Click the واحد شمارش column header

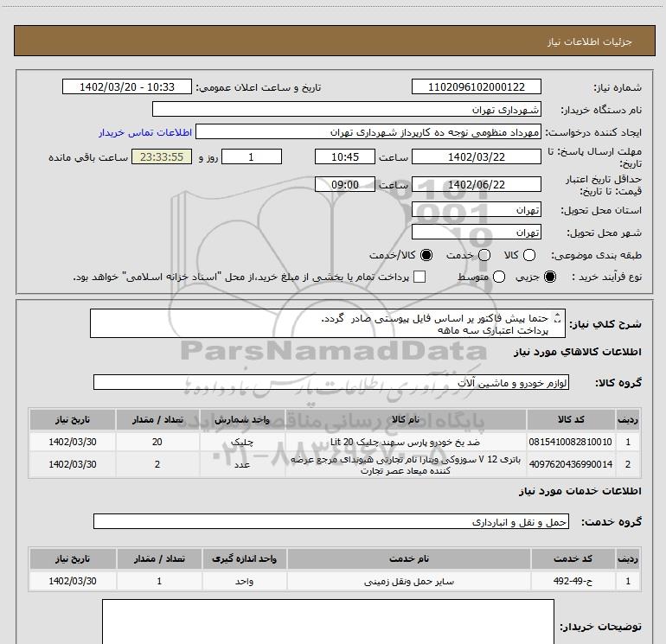[242, 419]
